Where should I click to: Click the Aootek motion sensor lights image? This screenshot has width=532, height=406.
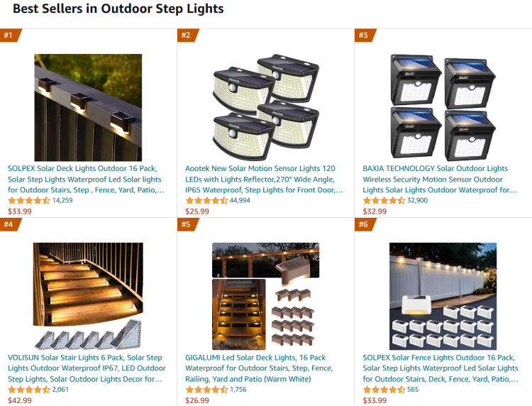click(265, 107)
